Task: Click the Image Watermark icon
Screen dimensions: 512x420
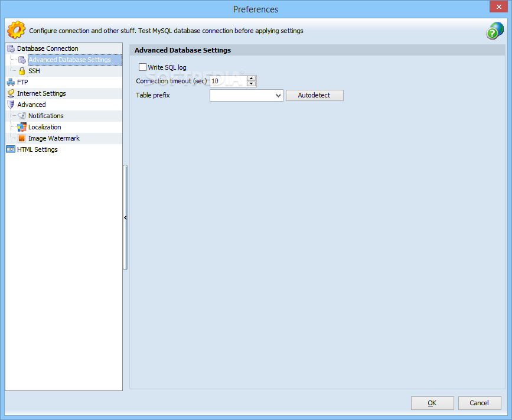Action: 22,138
